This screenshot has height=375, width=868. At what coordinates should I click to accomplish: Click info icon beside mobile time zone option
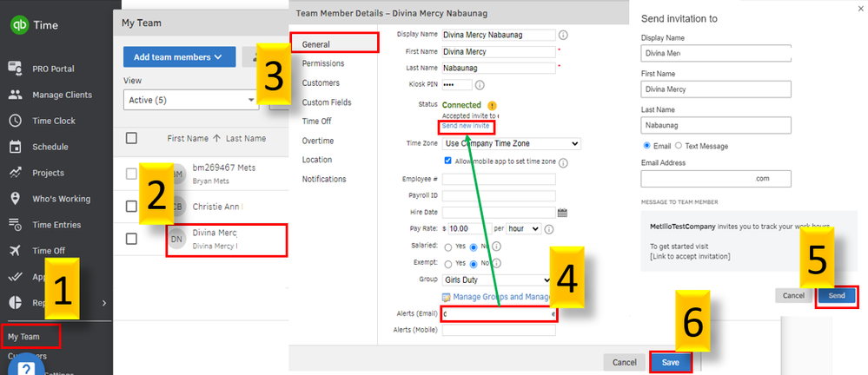point(563,162)
